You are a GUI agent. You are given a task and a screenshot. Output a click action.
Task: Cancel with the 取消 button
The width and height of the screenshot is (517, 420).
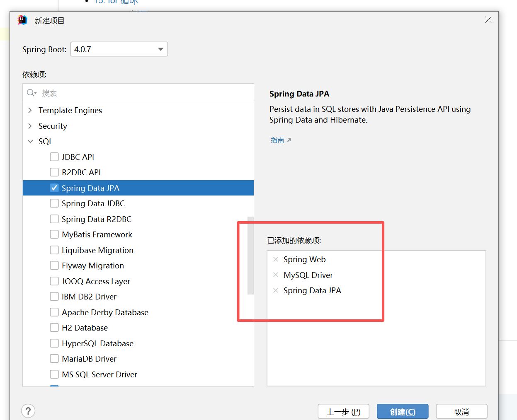[461, 412]
